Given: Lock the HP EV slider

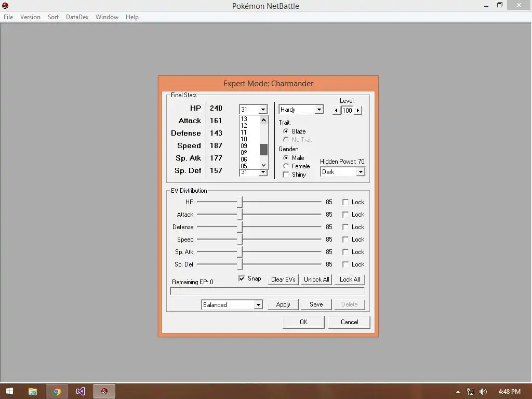Looking at the screenshot, I should tap(345, 202).
